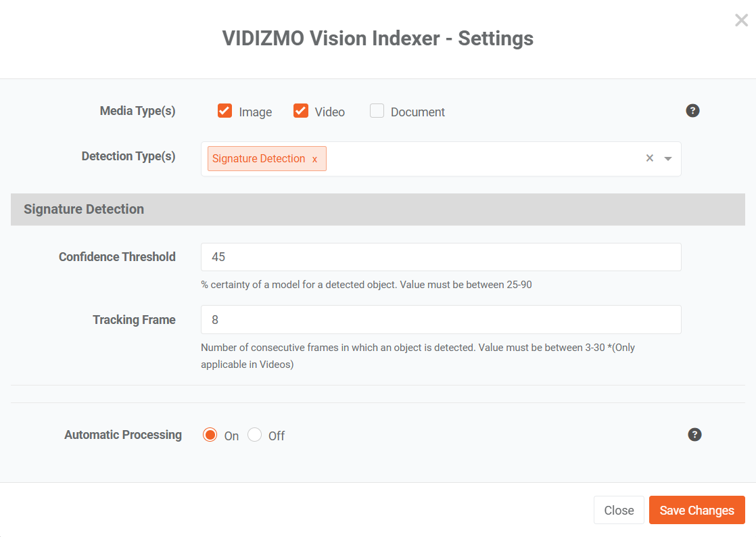Click the Close button

click(x=619, y=510)
